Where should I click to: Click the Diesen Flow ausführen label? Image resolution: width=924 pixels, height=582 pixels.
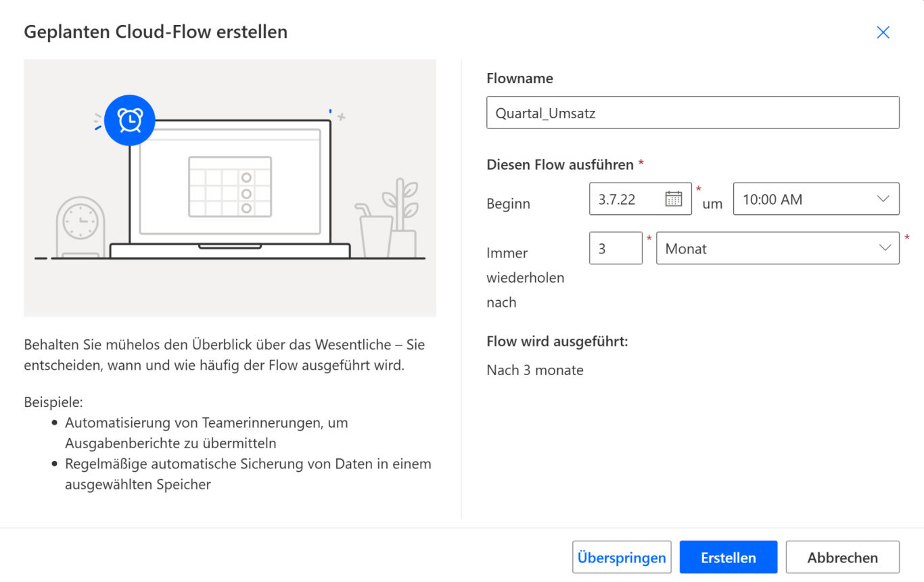coord(560,164)
